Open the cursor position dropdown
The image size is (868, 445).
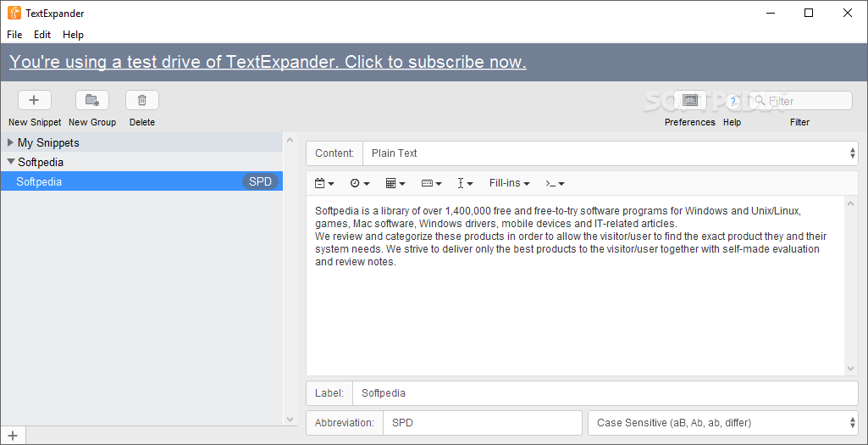[465, 183]
